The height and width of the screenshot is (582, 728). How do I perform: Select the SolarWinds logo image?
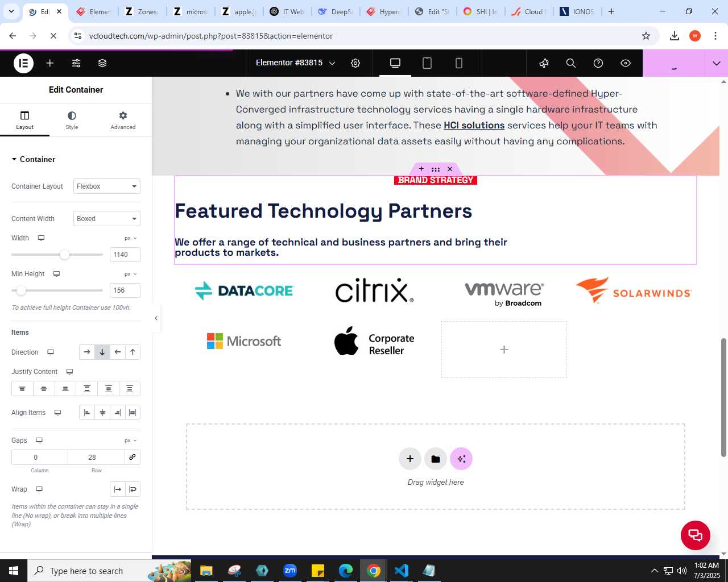tap(634, 290)
